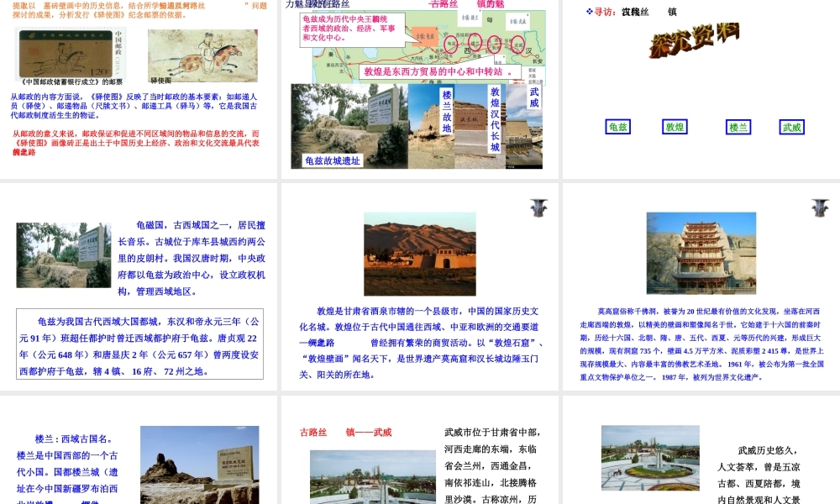The width and height of the screenshot is (840, 504).
Task: Click the 楼兰 button on the 探究资料 slide
Action: pyautogui.click(x=738, y=127)
